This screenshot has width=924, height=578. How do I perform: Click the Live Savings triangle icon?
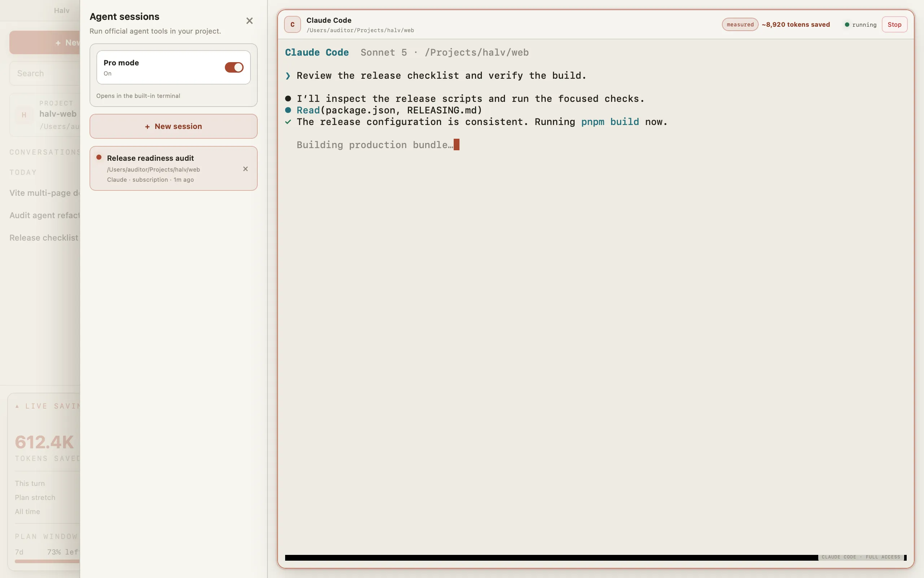tap(17, 406)
